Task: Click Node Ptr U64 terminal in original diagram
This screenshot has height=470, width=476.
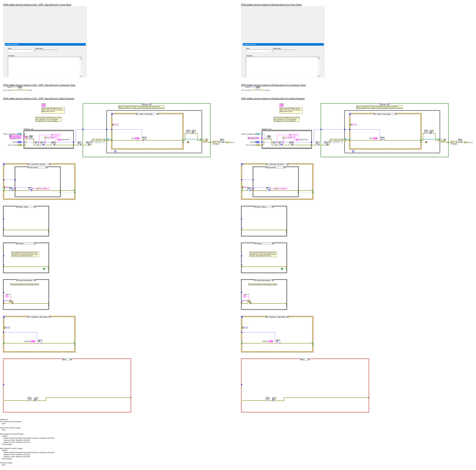Action: coord(258,142)
